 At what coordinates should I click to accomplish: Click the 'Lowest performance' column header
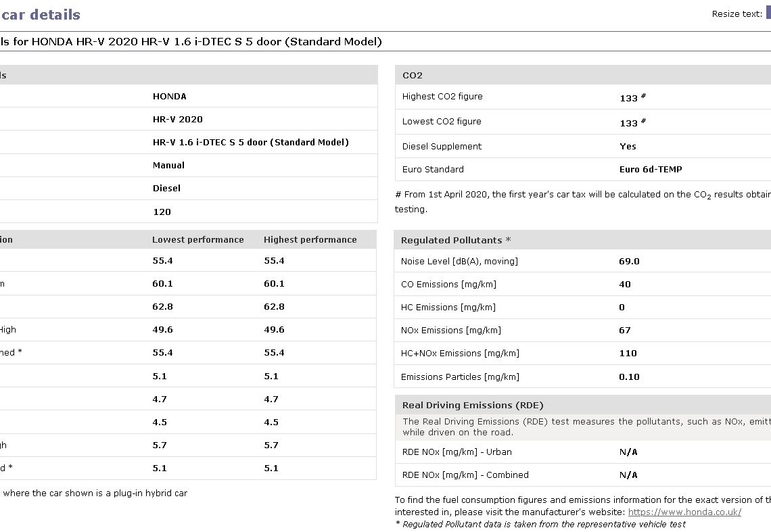pos(197,240)
